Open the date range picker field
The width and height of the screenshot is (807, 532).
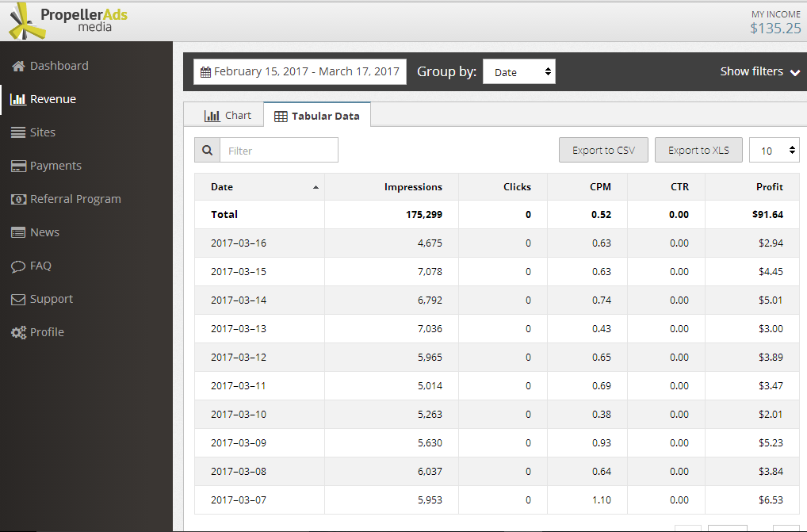click(300, 71)
